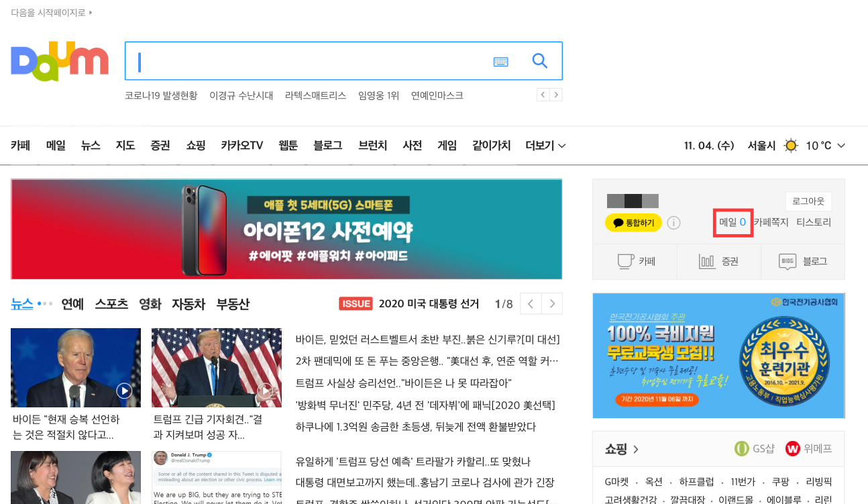Go to next issue news page arrow
Image resolution: width=868 pixels, height=504 pixels.
[x=552, y=304]
